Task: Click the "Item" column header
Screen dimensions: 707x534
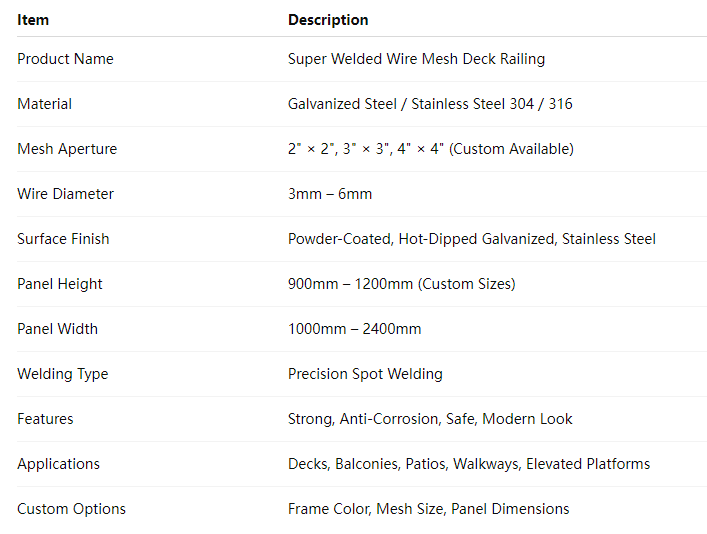Action: tap(33, 20)
